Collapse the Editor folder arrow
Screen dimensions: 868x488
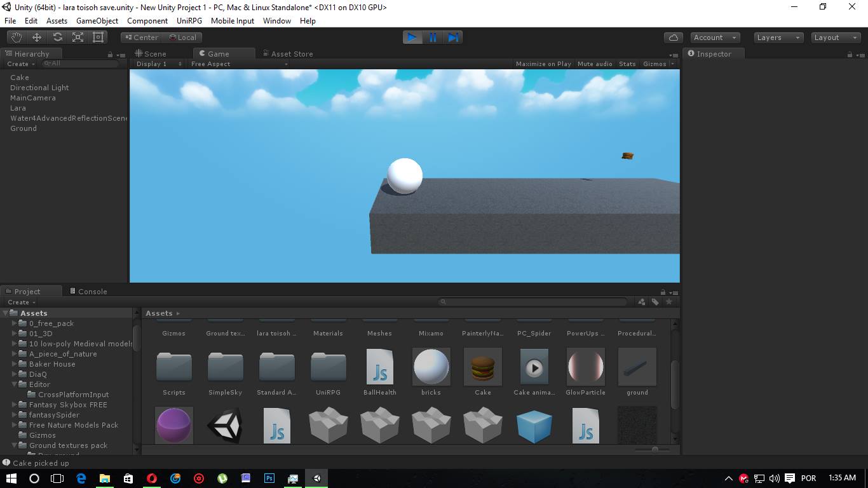15,384
